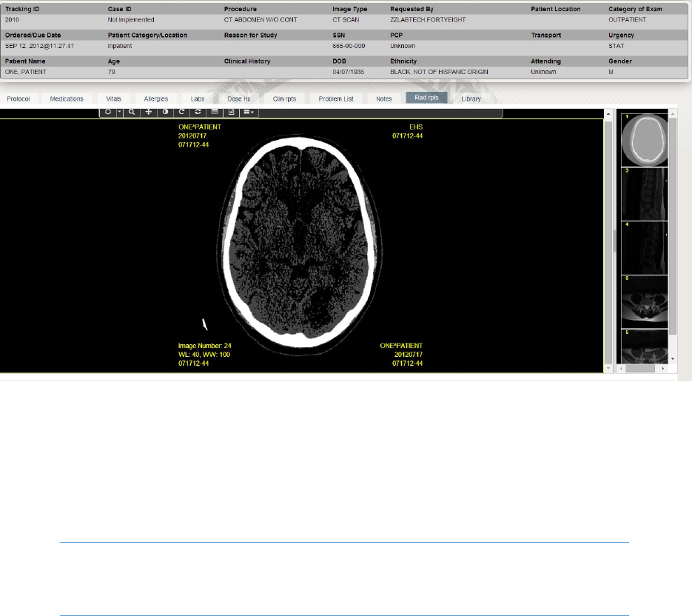Viewport: 692px width, 616px height.
Task: Open the Notes tab
Action: (x=383, y=99)
